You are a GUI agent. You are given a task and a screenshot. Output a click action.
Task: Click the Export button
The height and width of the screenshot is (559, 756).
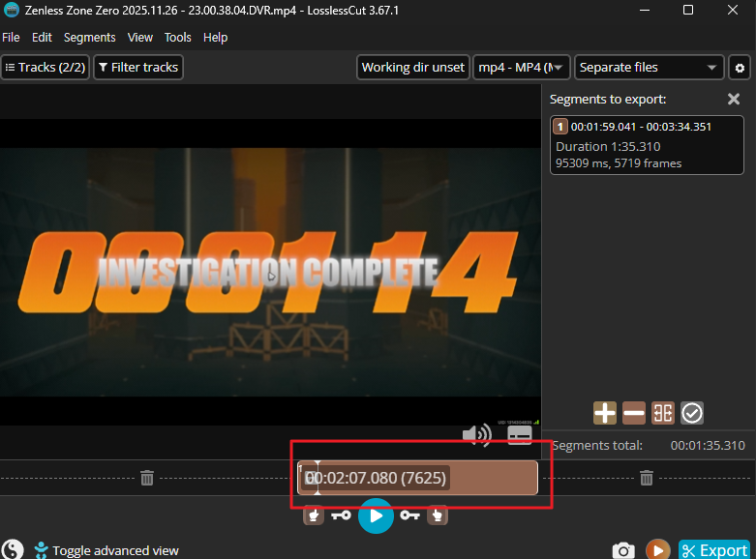[x=714, y=550]
